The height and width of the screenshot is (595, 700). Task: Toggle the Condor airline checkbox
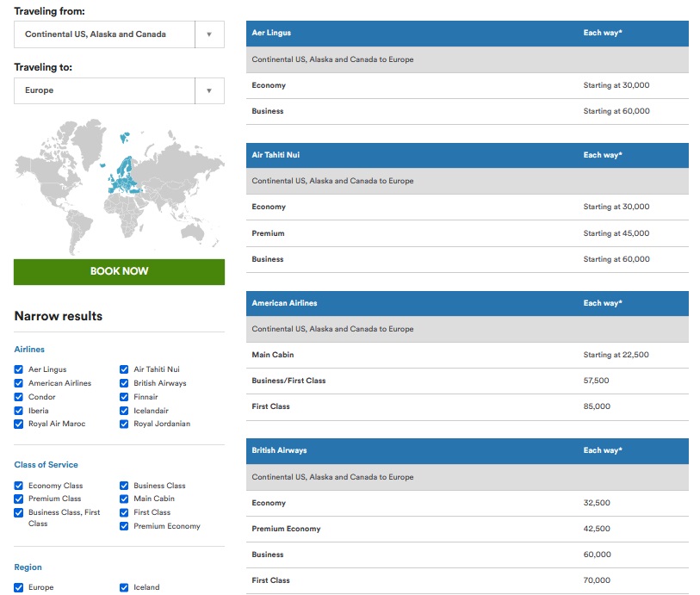pos(19,397)
